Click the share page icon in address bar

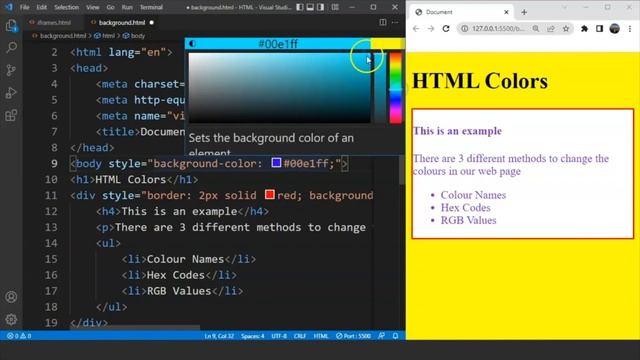[x=551, y=29]
